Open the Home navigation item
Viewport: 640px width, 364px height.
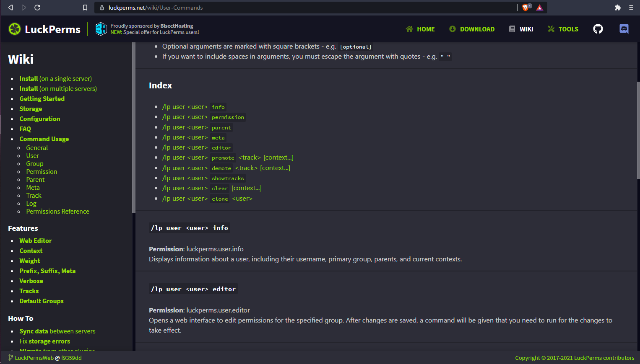(x=420, y=29)
